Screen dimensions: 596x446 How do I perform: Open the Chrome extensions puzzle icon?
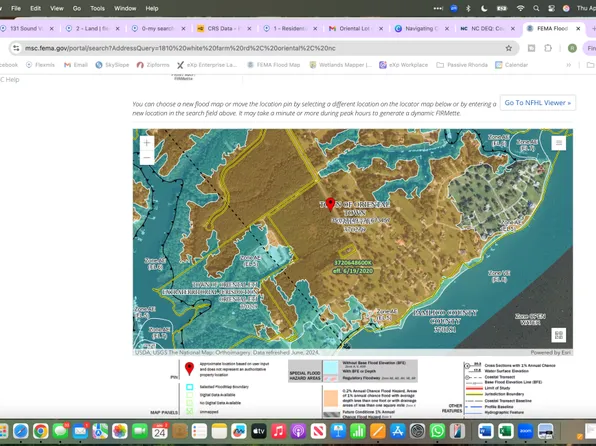[548, 48]
